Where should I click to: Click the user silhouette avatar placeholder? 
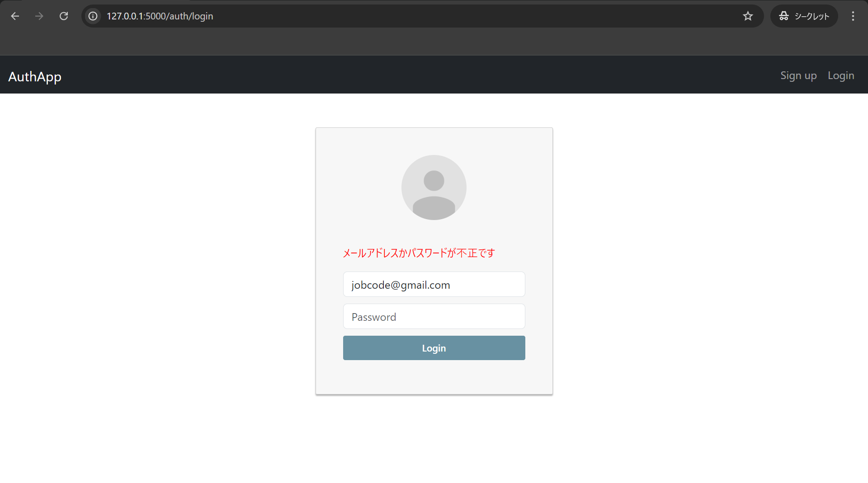434,188
